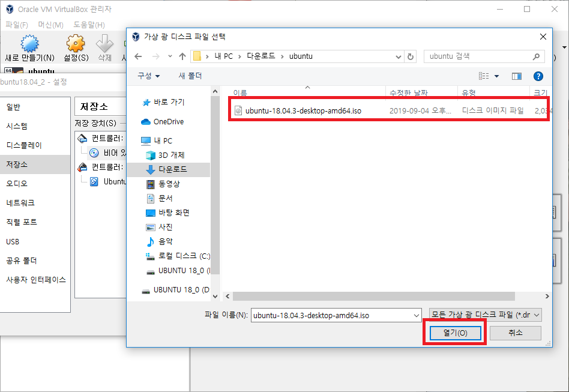The image size is (569, 392).
Task: Refresh the ubuntu folder listing
Action: tap(411, 56)
